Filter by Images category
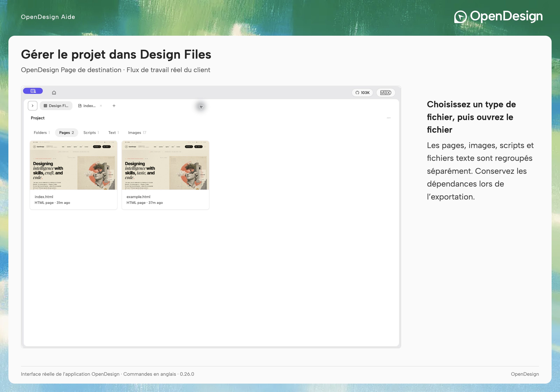This screenshot has height=392, width=560. [x=137, y=133]
